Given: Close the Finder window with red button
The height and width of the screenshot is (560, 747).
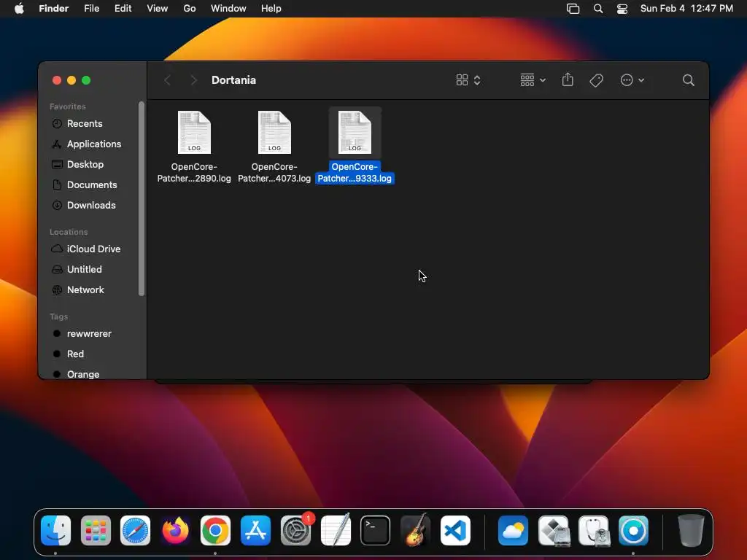Looking at the screenshot, I should [57, 80].
